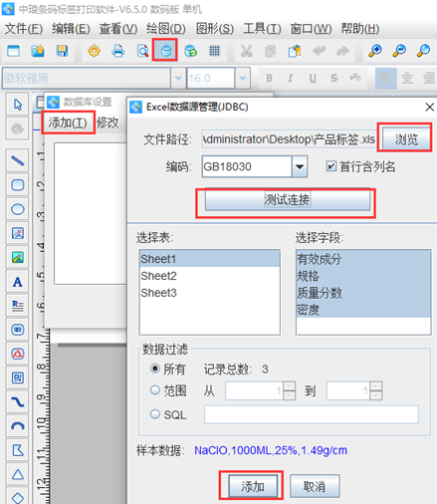Expand the font size 16.0 dropdown
Image resolution: width=437 pixels, height=504 pixels.
click(243, 79)
